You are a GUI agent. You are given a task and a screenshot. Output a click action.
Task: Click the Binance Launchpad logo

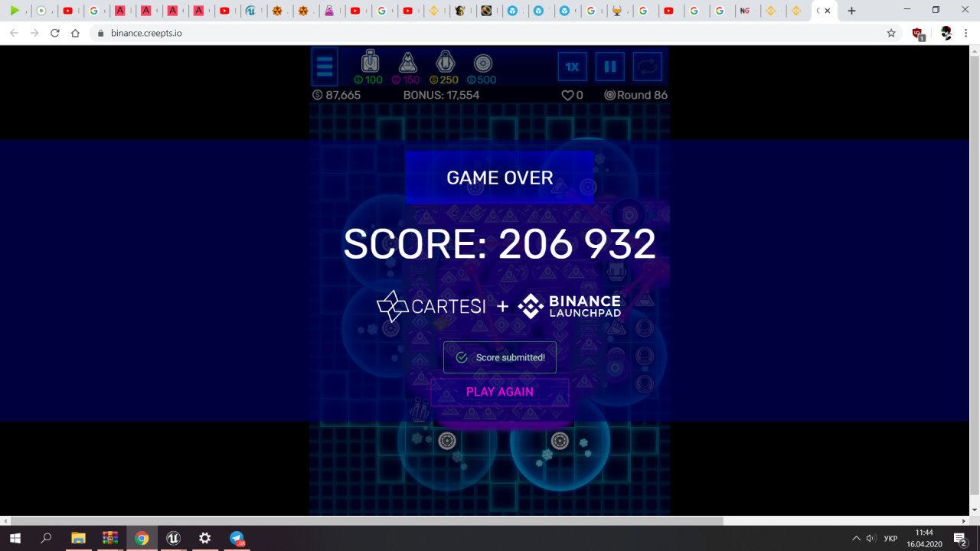(570, 306)
